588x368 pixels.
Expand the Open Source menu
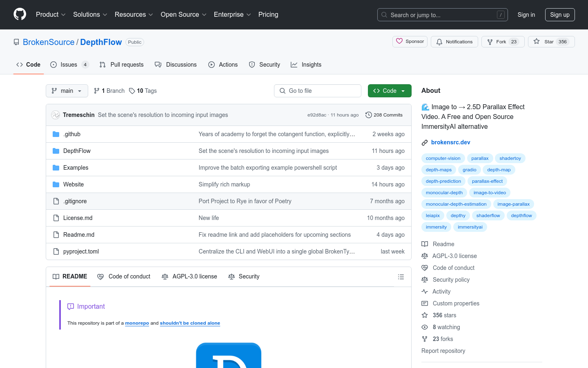pyautogui.click(x=184, y=15)
